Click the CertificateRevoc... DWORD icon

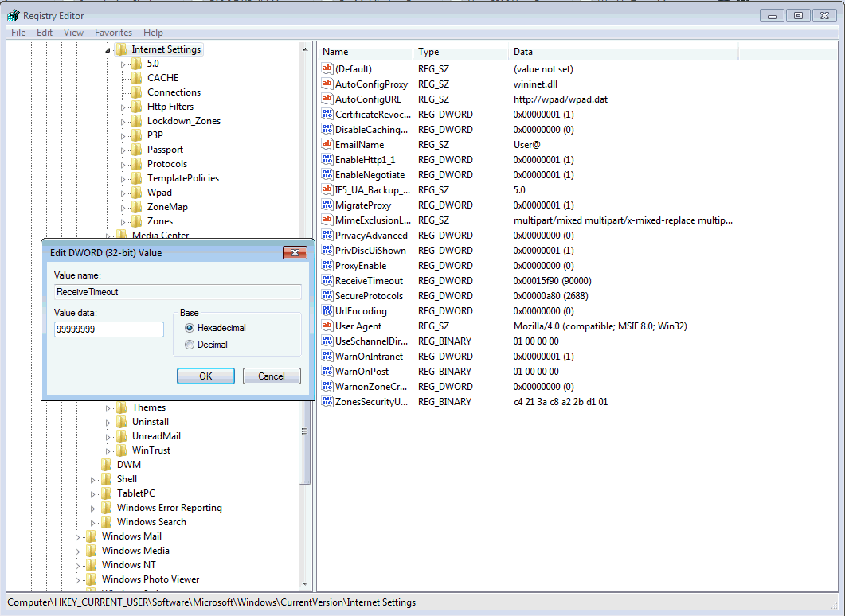[327, 114]
